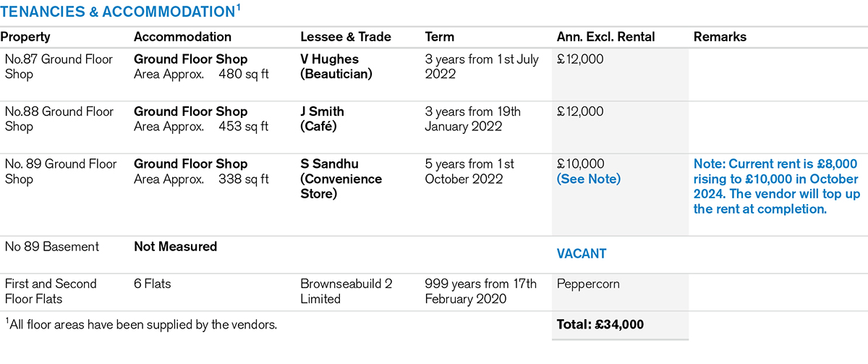
Task: Select the Peppercorn rental value
Action: [588, 284]
